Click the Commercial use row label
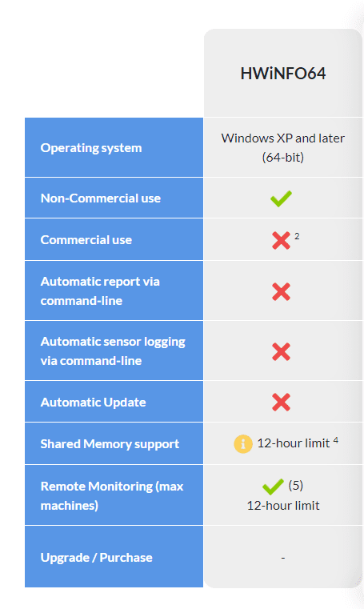This screenshot has width=364, height=609. 86,240
